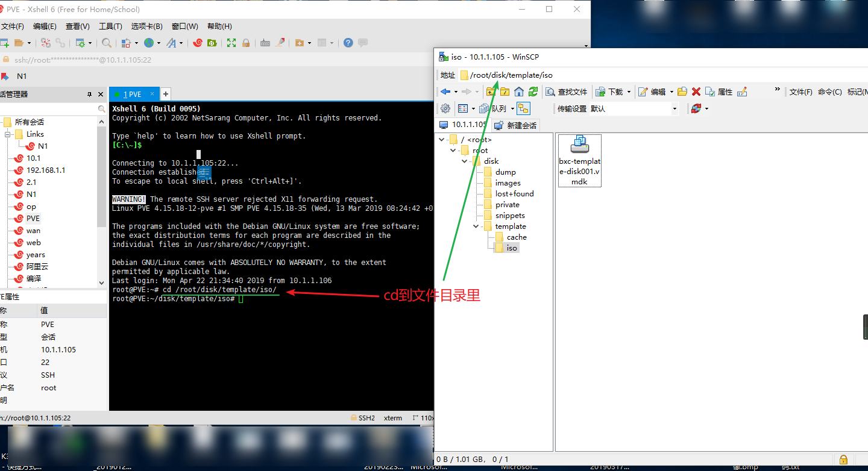Click Xshell red swirl Xmanager icon
Viewport: 868px width, 471px height.
coord(197,43)
